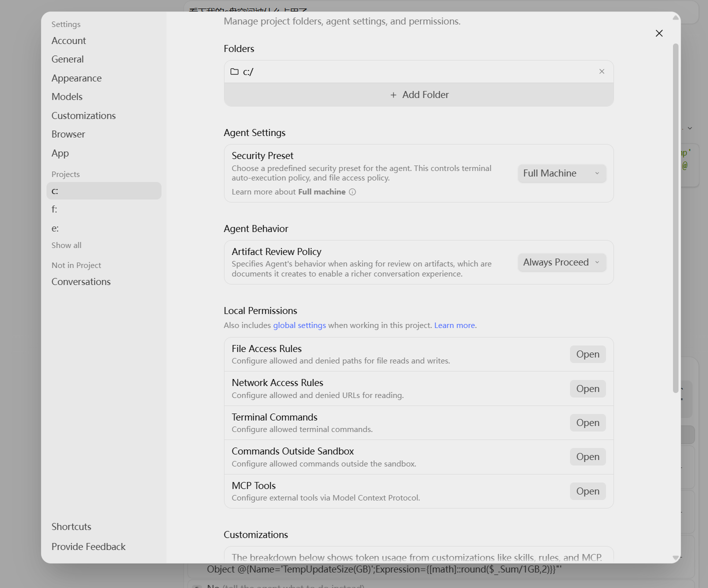Screen dimensions: 708x588
Task: Follow the global settings link
Action: 299,325
